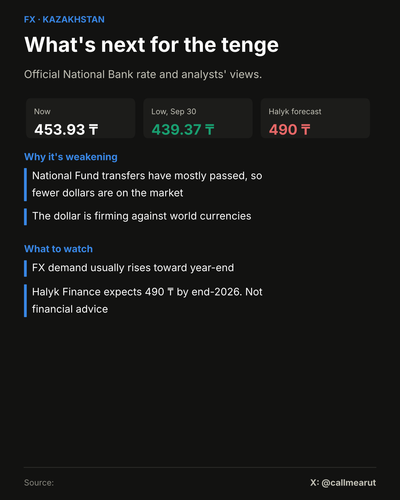Select the National Fund transfers bullet text
This screenshot has width=400, height=500.
(x=147, y=184)
